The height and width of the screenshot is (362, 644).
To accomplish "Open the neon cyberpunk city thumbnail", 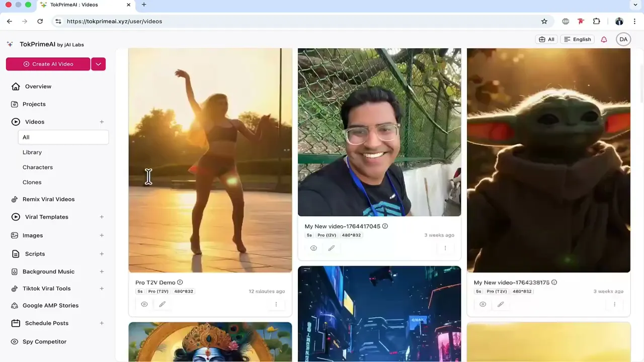I will pos(379,314).
